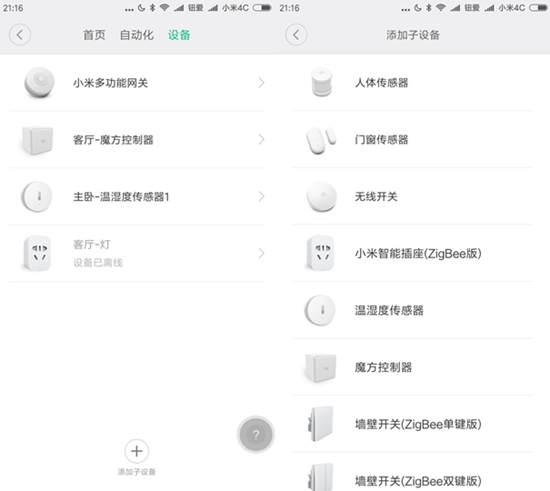The width and height of the screenshot is (550, 491).
Task: Tap 人体传感器 motion sensor icon
Action: click(322, 83)
